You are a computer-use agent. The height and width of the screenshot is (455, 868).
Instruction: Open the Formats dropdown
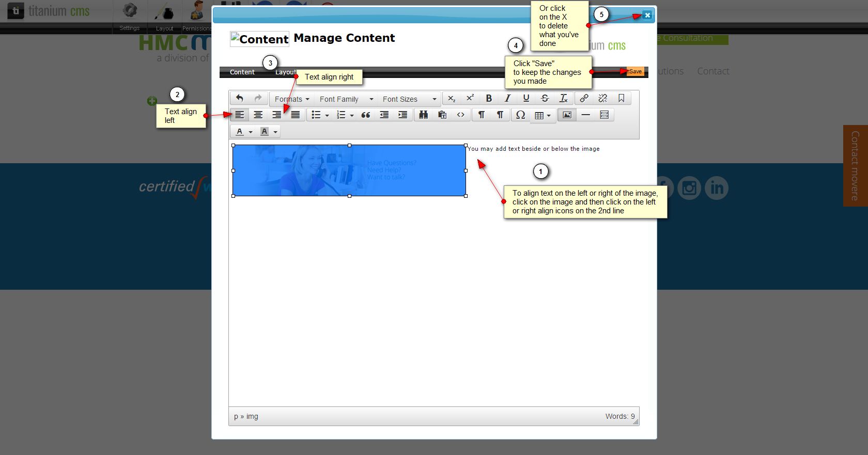[x=291, y=99]
